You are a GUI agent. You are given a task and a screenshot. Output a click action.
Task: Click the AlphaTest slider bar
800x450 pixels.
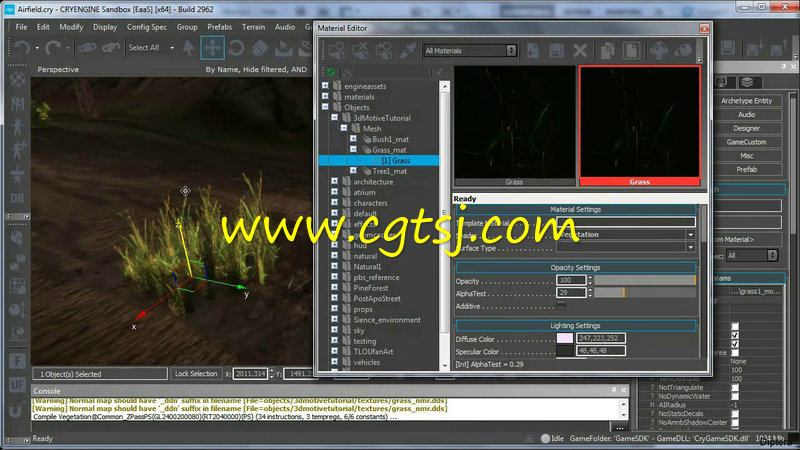click(x=645, y=293)
